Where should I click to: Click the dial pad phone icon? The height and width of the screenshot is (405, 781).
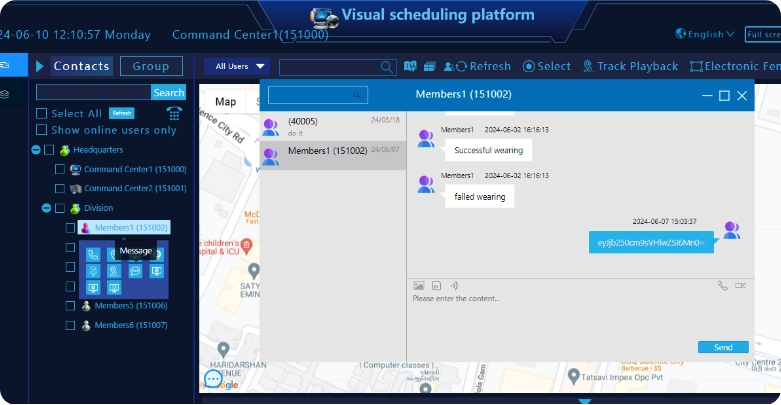click(x=175, y=113)
